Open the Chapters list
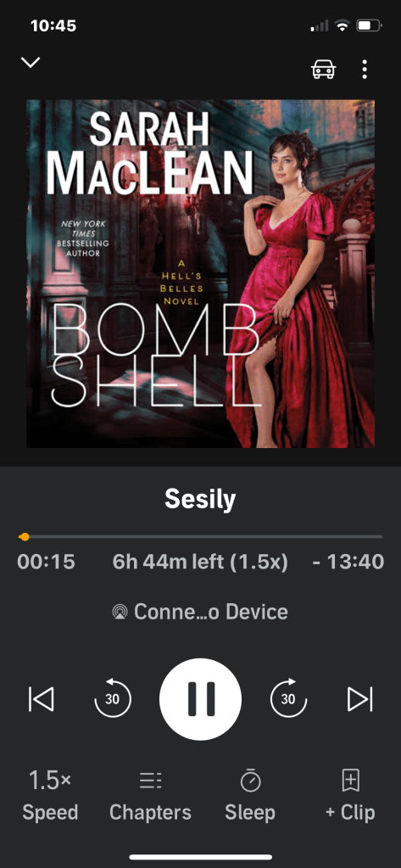This screenshot has width=401, height=868. point(150,795)
